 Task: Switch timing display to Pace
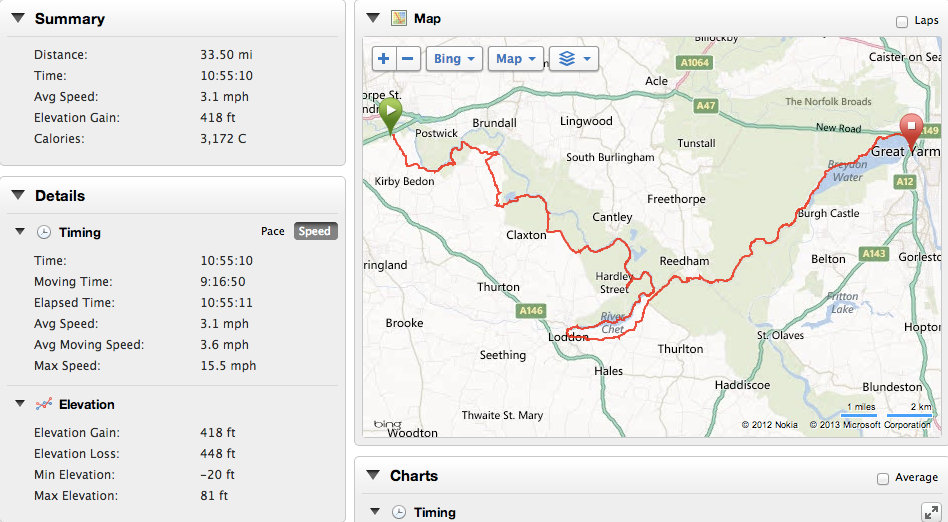point(273,231)
